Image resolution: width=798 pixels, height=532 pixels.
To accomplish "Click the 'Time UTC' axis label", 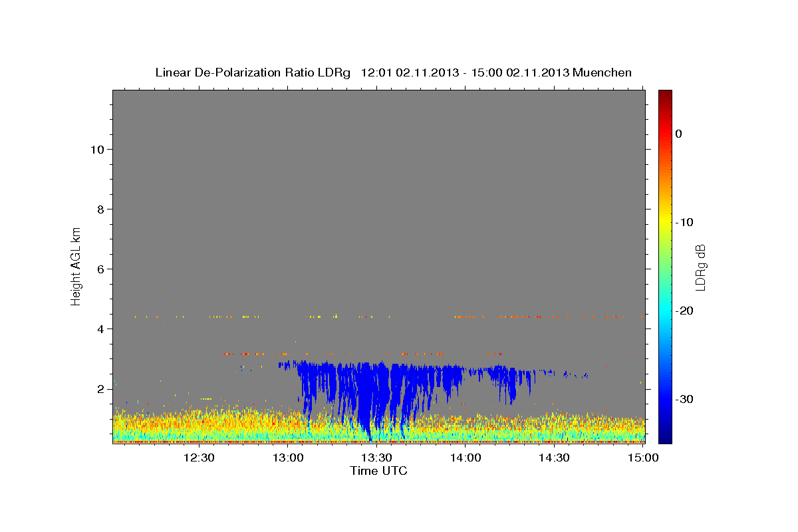I will click(378, 471).
